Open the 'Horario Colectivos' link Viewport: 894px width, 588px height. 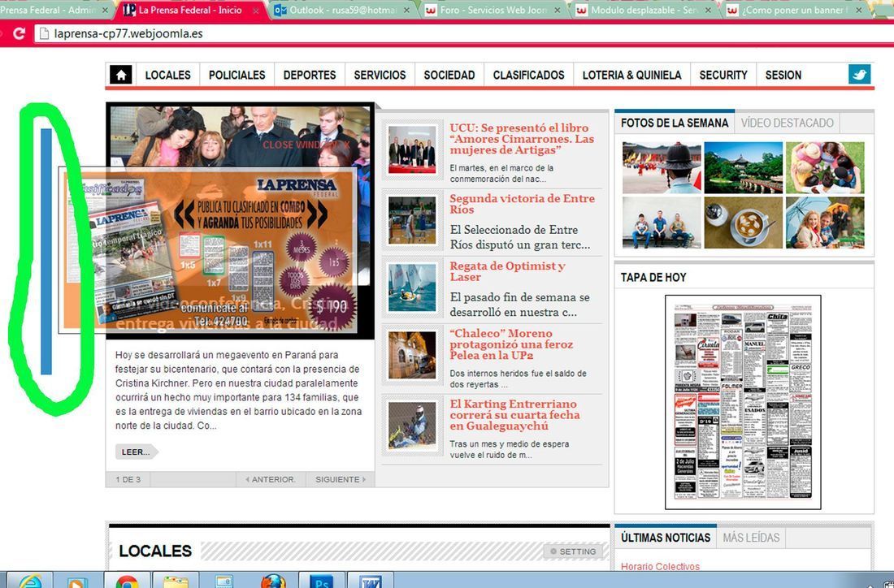coord(660,566)
